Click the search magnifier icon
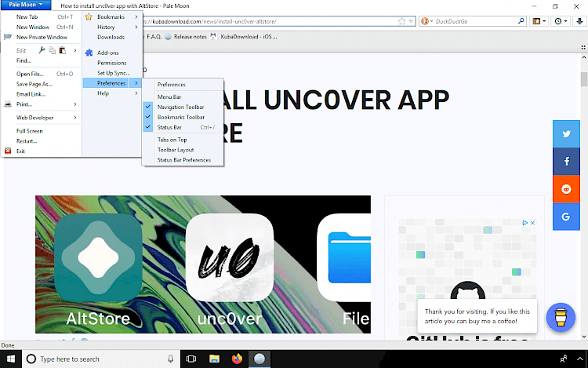 [x=521, y=21]
